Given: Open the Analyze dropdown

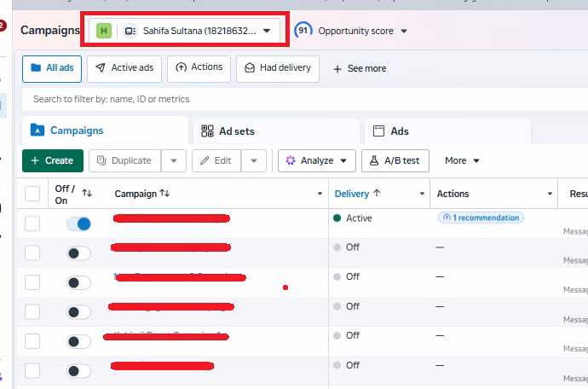Looking at the screenshot, I should tap(316, 160).
